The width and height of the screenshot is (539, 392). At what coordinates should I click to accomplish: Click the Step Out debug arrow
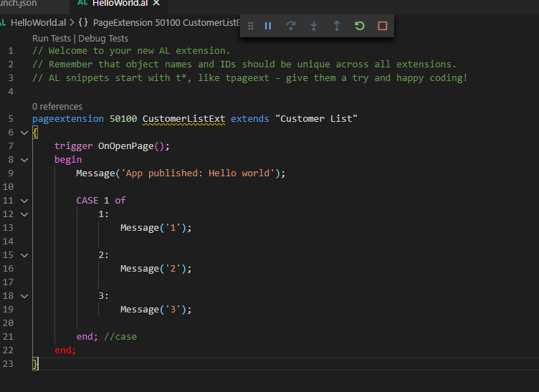tap(337, 26)
